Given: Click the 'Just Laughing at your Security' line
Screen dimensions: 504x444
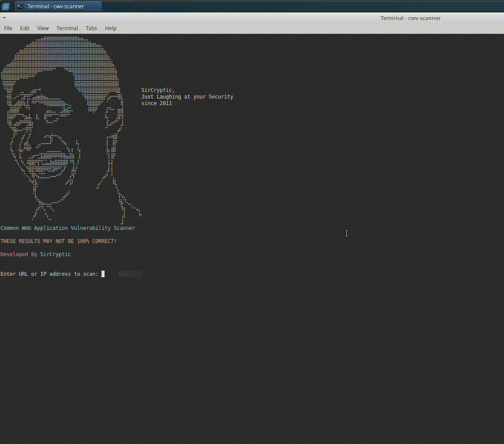Looking at the screenshot, I should (x=187, y=97).
